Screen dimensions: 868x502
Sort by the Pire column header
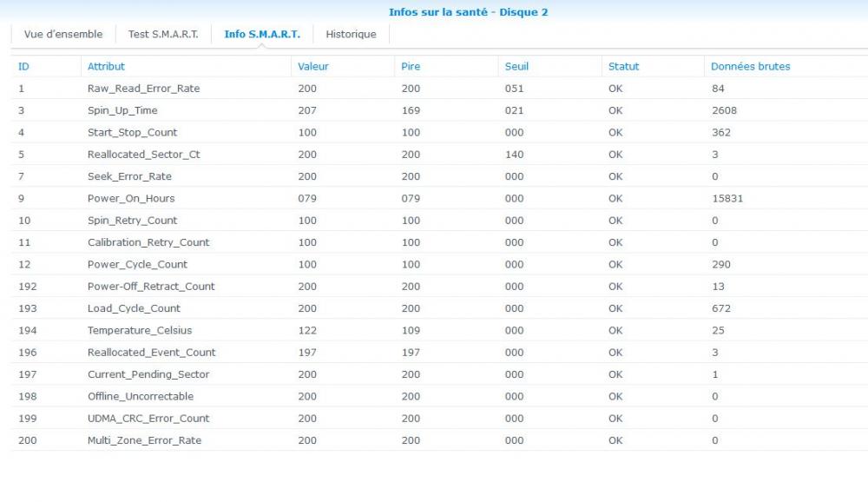coord(411,67)
